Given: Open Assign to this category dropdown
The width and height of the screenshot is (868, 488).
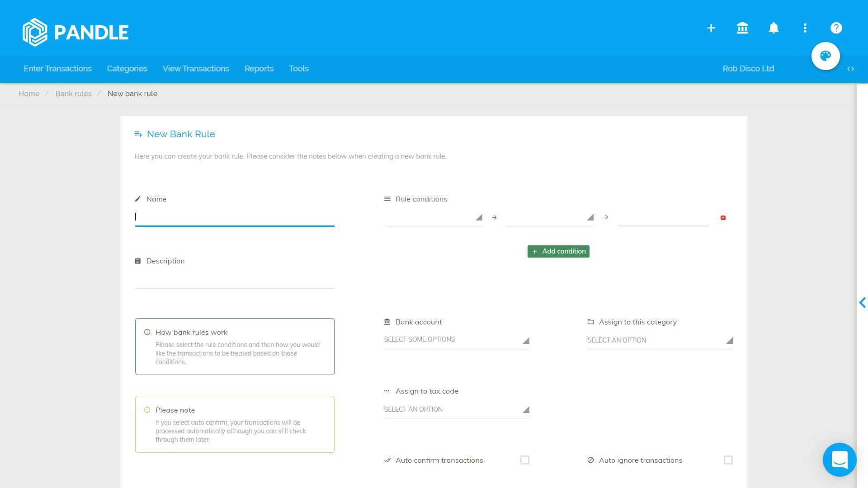Looking at the screenshot, I should click(660, 340).
